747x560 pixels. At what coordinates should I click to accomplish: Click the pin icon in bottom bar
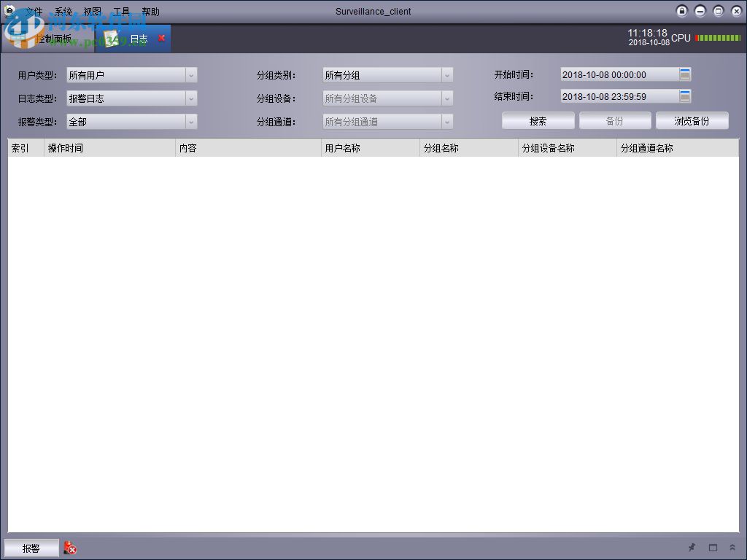pyautogui.click(x=692, y=548)
